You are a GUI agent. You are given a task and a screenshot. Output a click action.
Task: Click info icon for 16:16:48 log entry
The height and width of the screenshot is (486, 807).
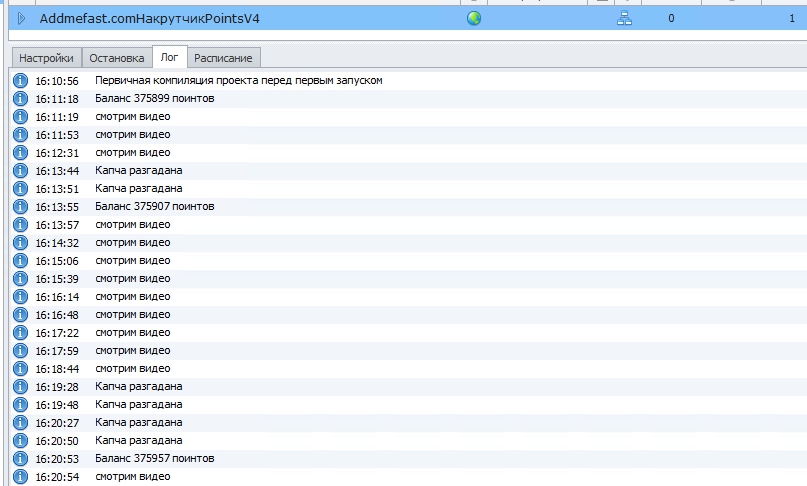(x=20, y=315)
